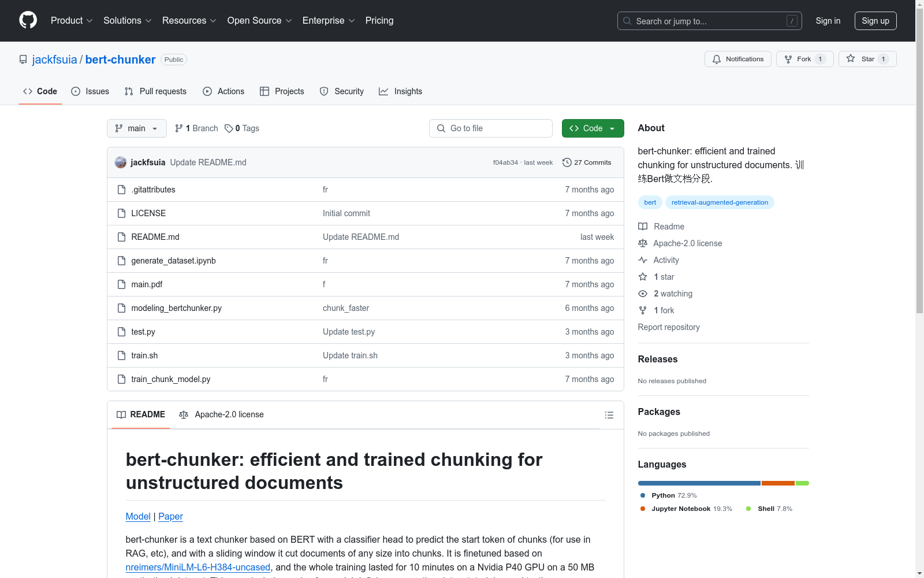
Task: Click the modeling_bertchunker.py file icon
Action: (121, 308)
